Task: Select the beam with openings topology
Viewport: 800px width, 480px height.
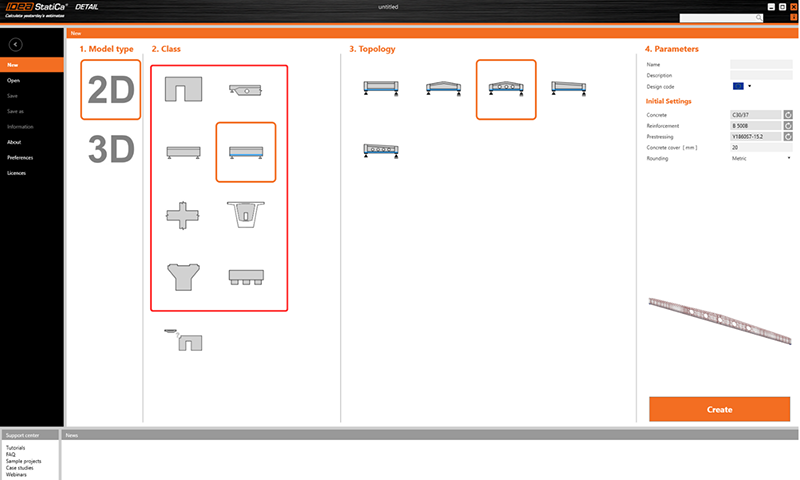Action: [381, 150]
